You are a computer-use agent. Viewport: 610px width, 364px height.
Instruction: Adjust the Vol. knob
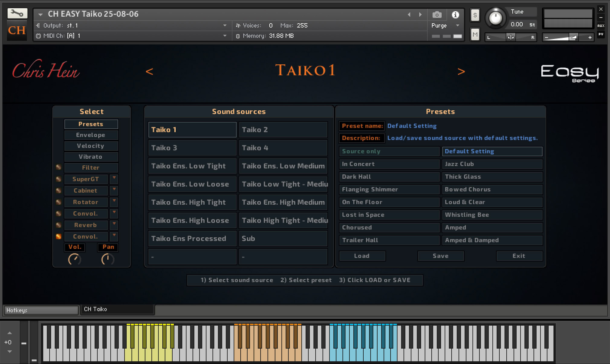point(74,259)
